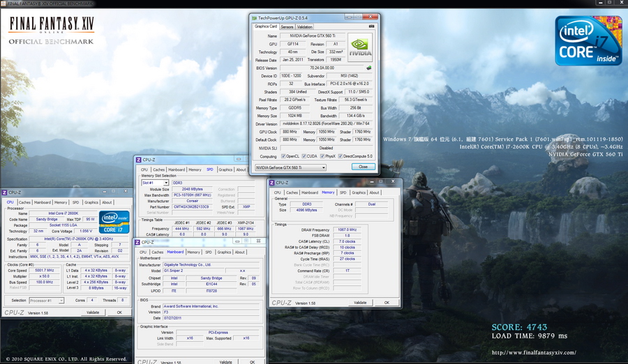Open the Caches tab in the processor CPU-Z window
The image size is (628, 364).
click(x=24, y=202)
